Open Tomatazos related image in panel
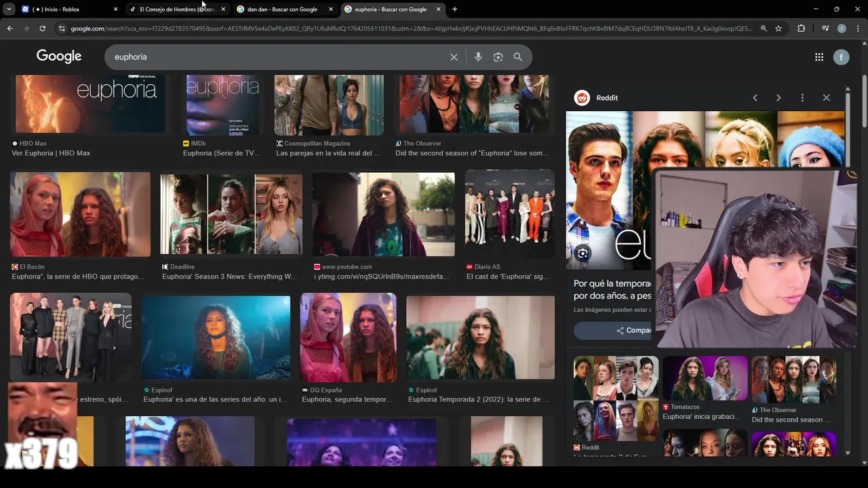Screen dimensions: 868x488 click(x=705, y=378)
